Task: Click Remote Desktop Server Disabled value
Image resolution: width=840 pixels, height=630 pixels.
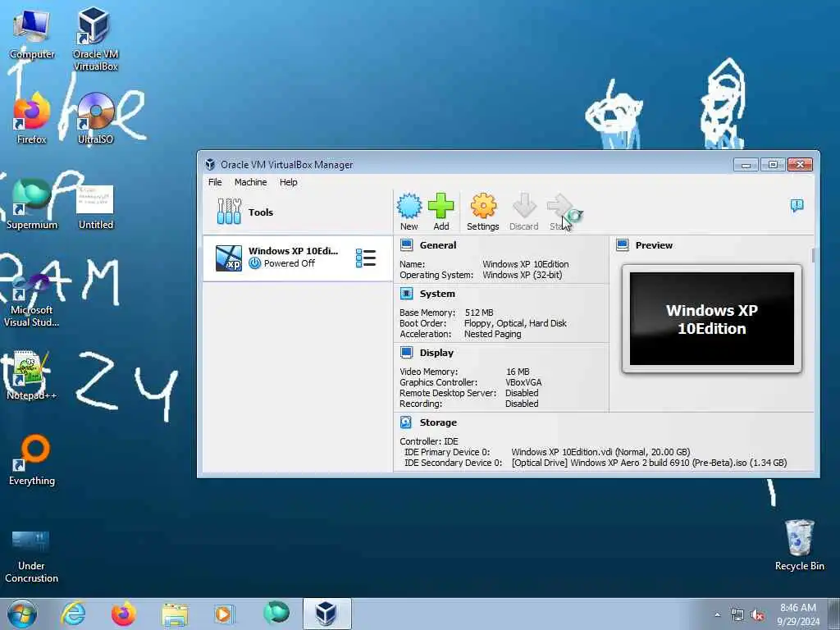Action: tap(522, 393)
